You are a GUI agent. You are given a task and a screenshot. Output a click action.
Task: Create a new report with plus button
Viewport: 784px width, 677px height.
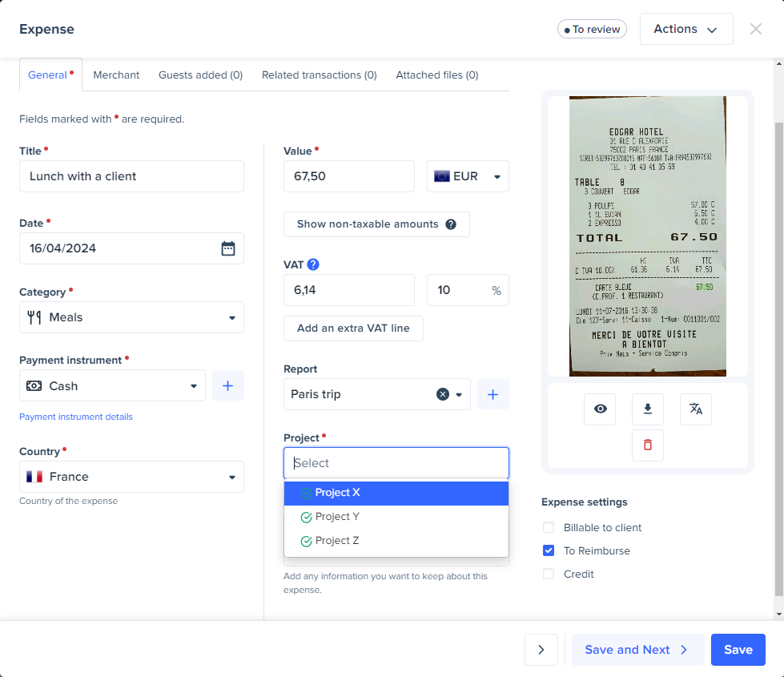coord(493,394)
